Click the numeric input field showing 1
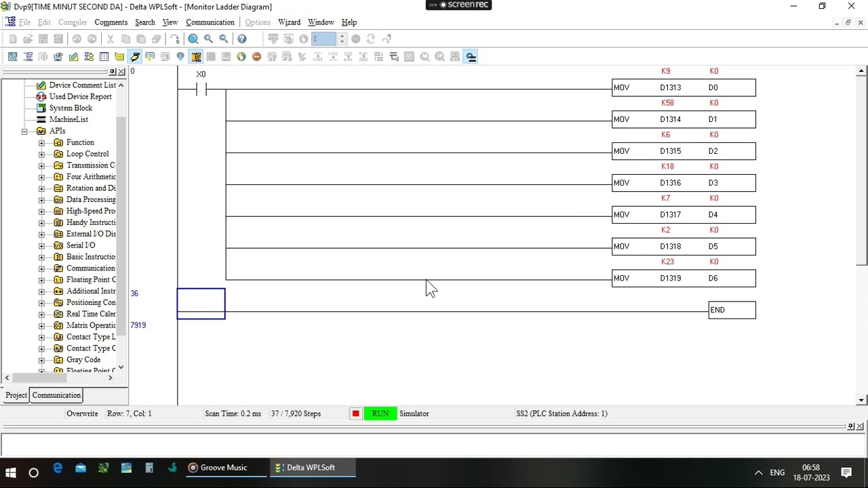The image size is (868, 488). click(x=324, y=39)
